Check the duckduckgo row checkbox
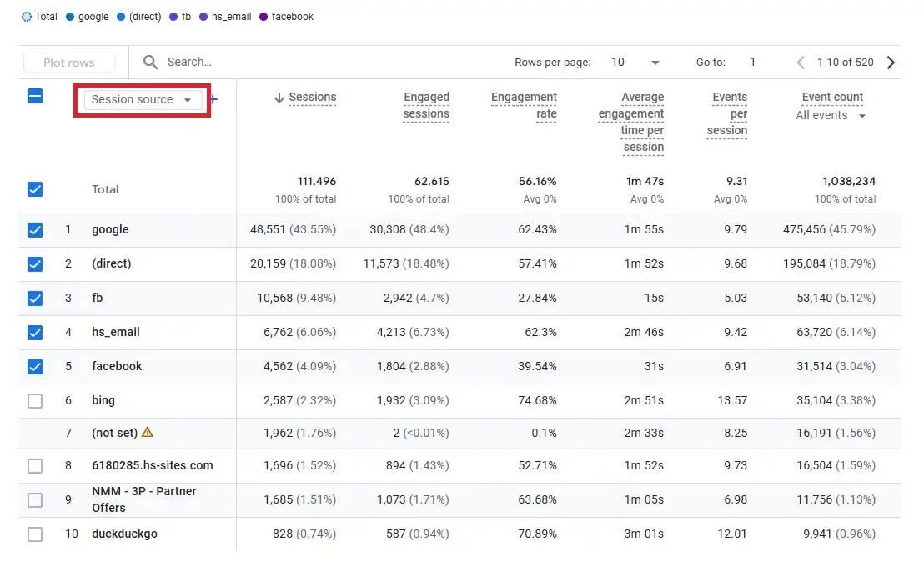Viewport: 924px width, 562px height. pyautogui.click(x=35, y=534)
